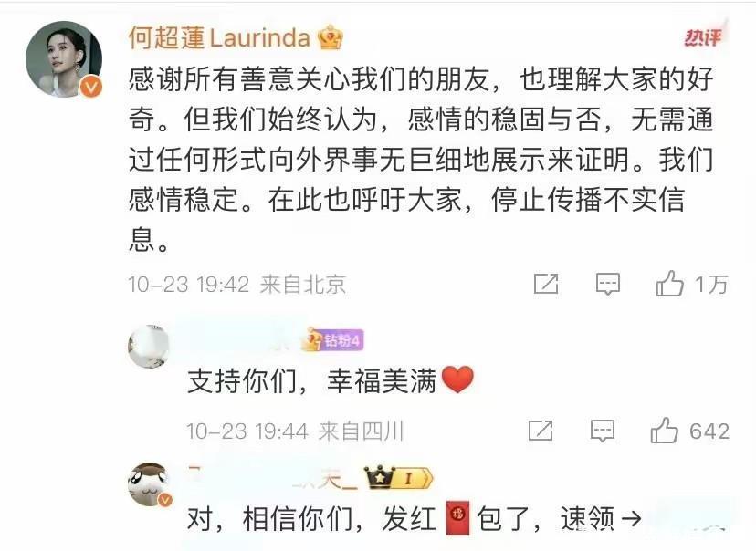The height and width of the screenshot is (551, 756).
Task: Open the blurred link after 速领→
Action: [x=692, y=519]
